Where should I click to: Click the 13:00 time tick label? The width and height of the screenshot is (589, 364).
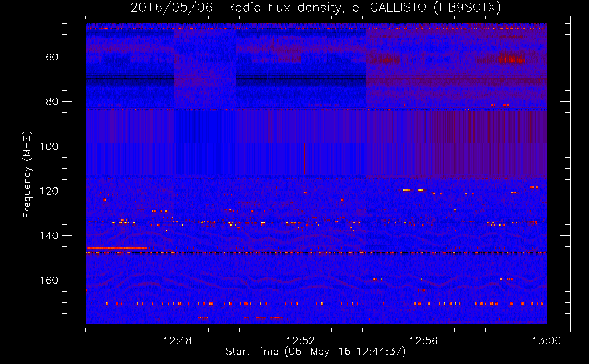click(547, 341)
